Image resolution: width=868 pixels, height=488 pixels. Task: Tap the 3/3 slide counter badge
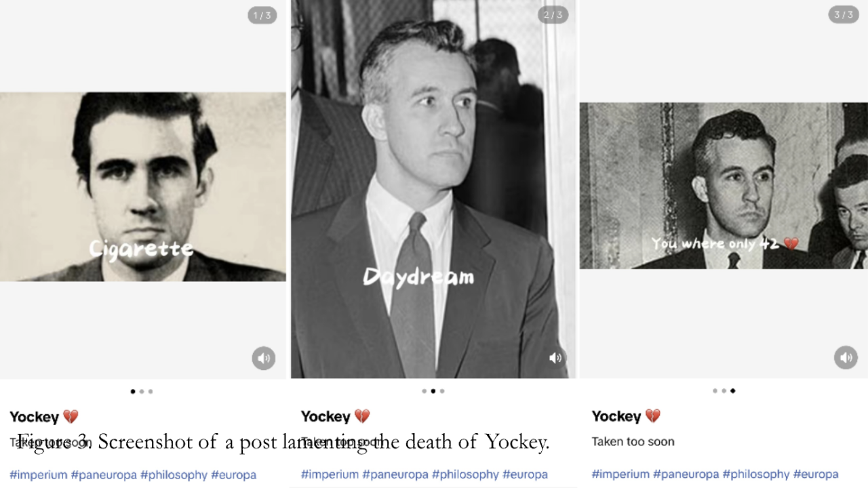coord(843,15)
